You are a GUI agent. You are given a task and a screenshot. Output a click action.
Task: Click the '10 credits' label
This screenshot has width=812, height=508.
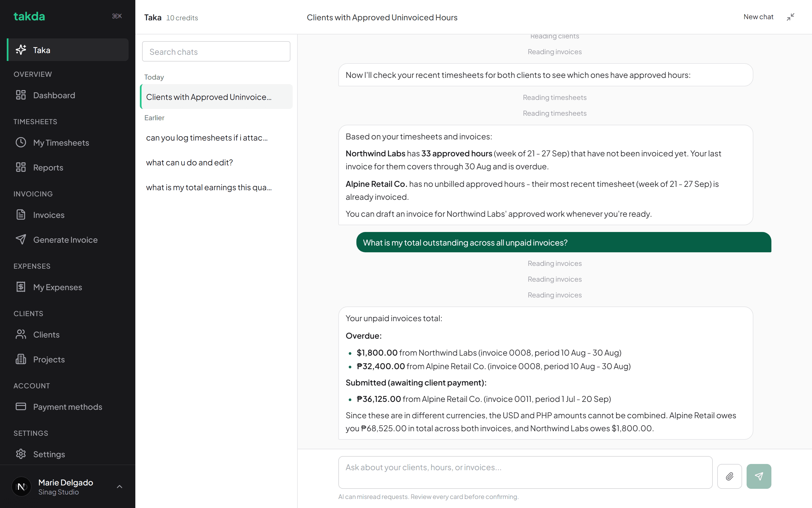pyautogui.click(x=182, y=18)
